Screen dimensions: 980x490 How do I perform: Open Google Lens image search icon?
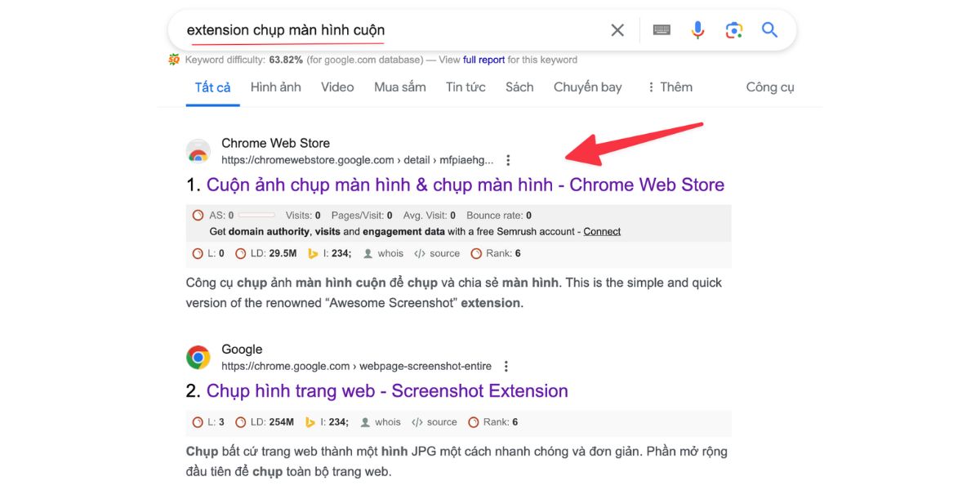click(x=733, y=30)
